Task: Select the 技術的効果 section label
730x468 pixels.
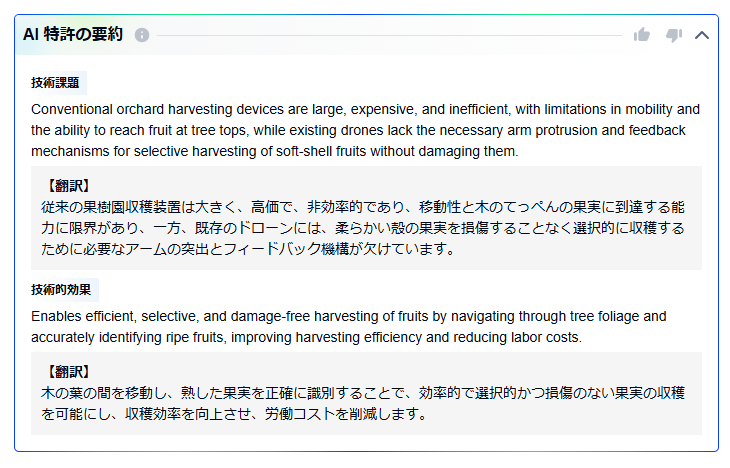Action: click(61, 290)
